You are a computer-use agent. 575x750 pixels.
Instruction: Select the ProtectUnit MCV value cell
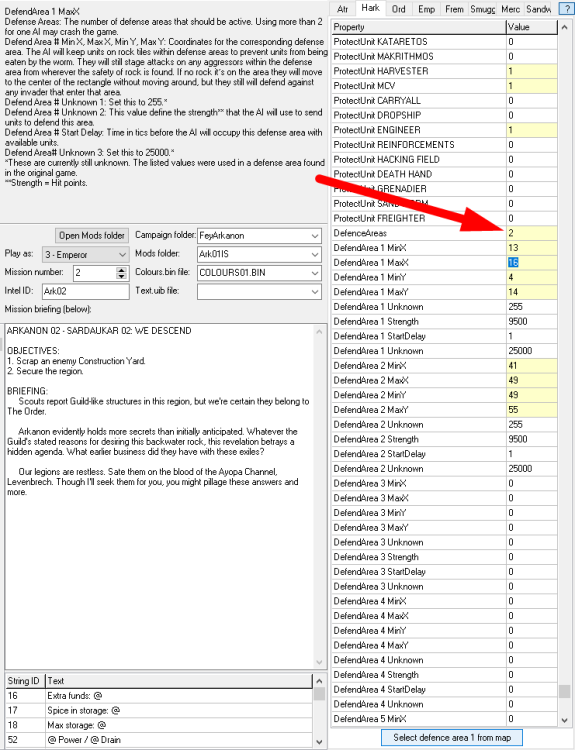[531, 86]
